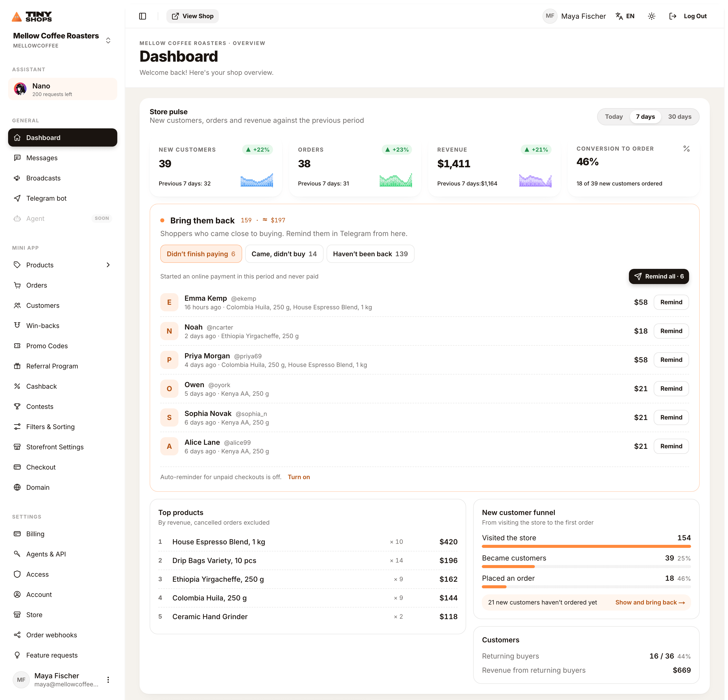Open House Espresso Blend, 1 kg row
This screenshot has width=728, height=700.
pyautogui.click(x=308, y=542)
